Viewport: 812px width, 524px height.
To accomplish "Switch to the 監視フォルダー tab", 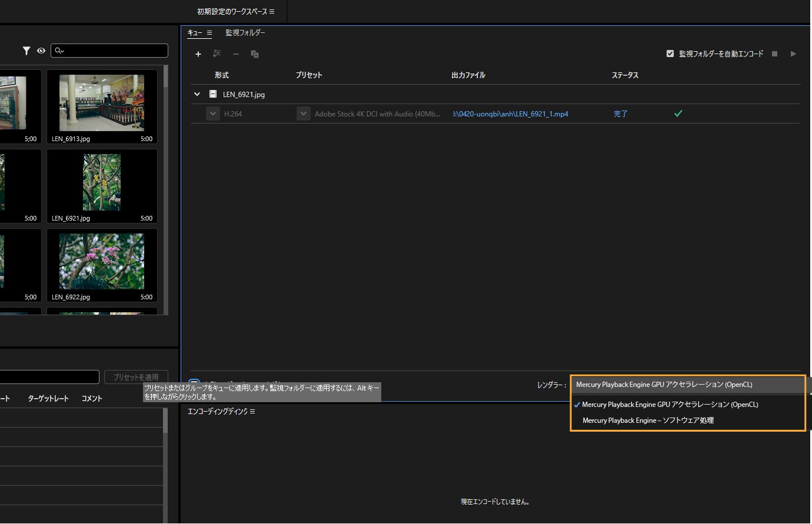I will click(245, 33).
